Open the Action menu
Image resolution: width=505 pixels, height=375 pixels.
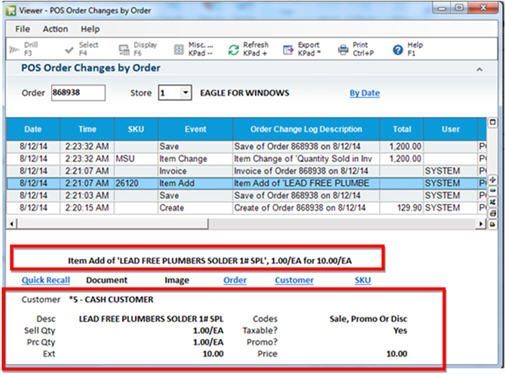point(55,29)
